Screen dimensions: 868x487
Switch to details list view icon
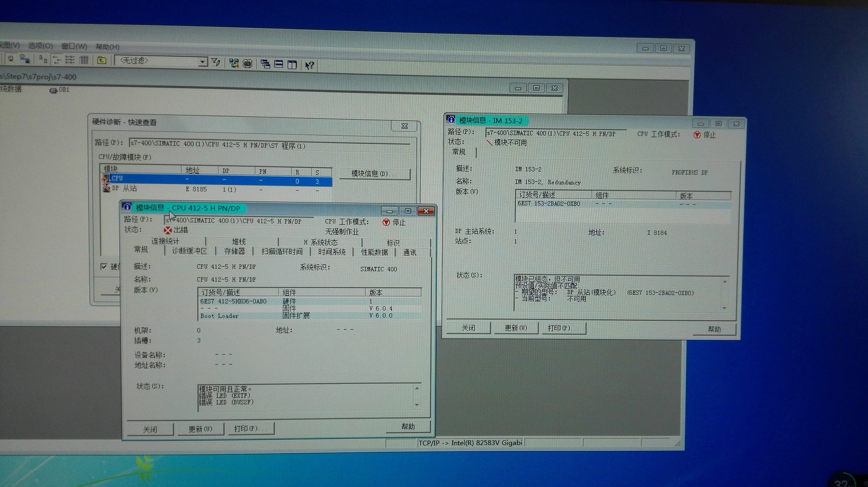click(84, 60)
